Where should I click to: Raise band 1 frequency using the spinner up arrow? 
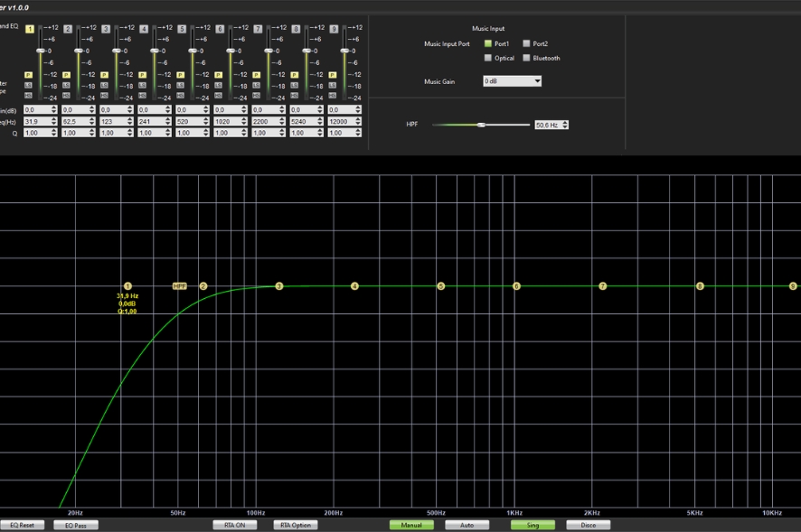56,118
